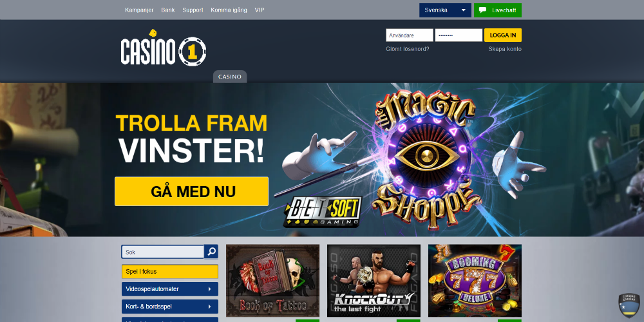Click the Curacao license shield badge
Image resolution: width=644 pixels, height=322 pixels.
click(x=629, y=305)
